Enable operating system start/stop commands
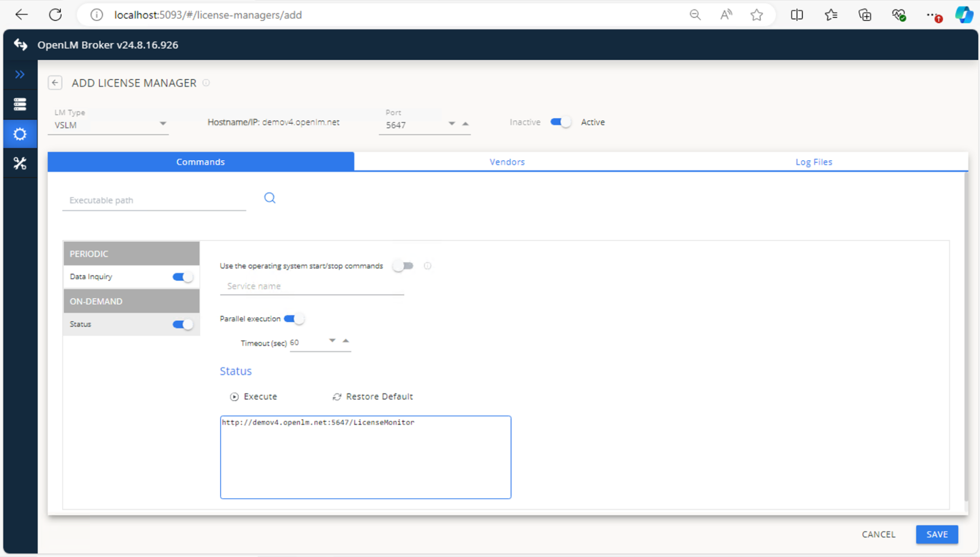This screenshot has height=557, width=980. click(x=403, y=266)
